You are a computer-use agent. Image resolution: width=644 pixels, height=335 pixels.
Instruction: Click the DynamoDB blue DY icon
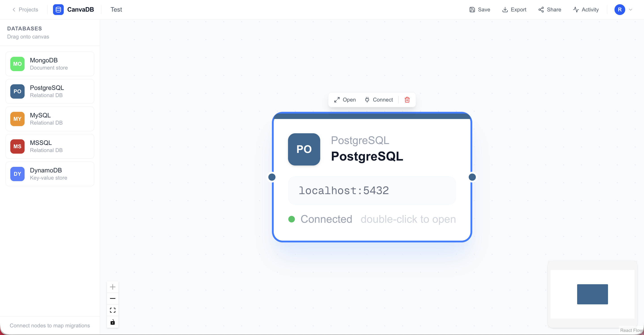pyautogui.click(x=17, y=174)
